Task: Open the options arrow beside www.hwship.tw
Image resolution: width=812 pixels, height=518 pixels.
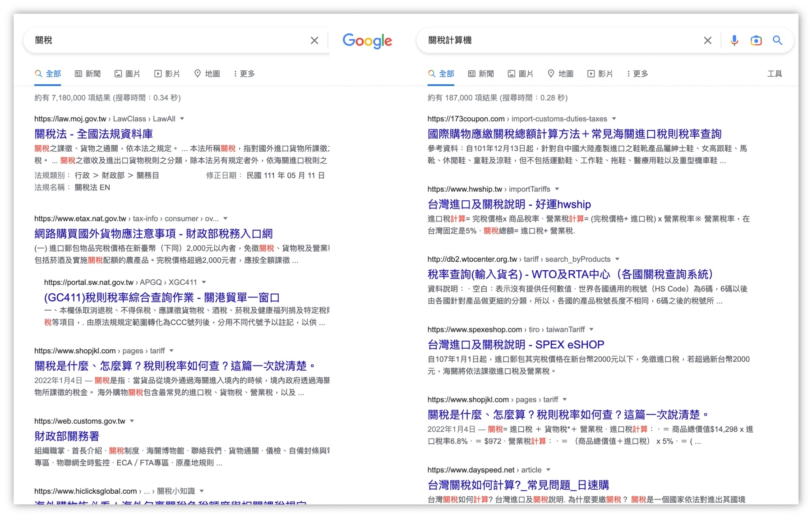Action: (558, 189)
